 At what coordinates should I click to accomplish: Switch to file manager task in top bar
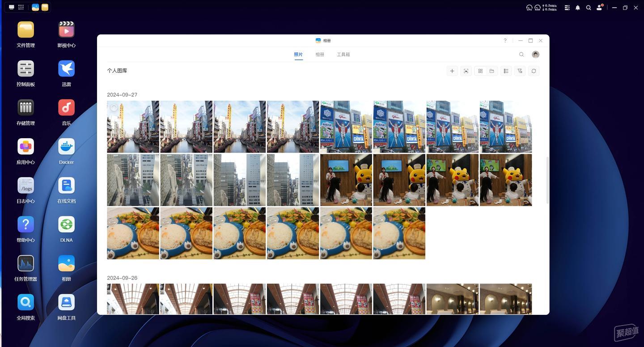pyautogui.click(x=45, y=7)
